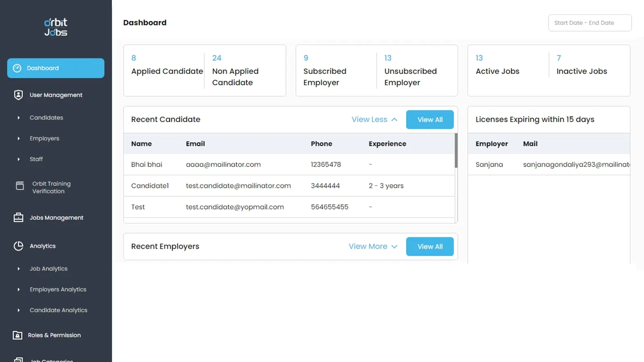The width and height of the screenshot is (644, 362).
Task: Click the Employer column header
Action: click(x=491, y=144)
